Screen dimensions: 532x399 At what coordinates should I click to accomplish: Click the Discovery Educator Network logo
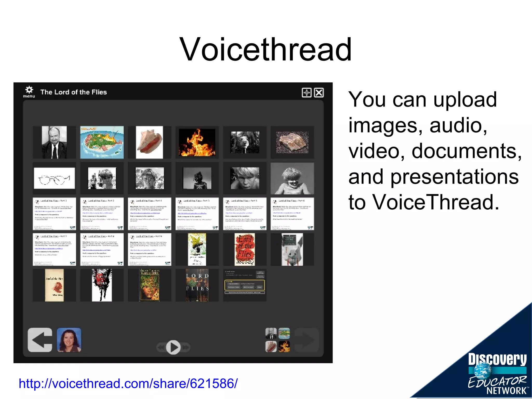(x=497, y=374)
